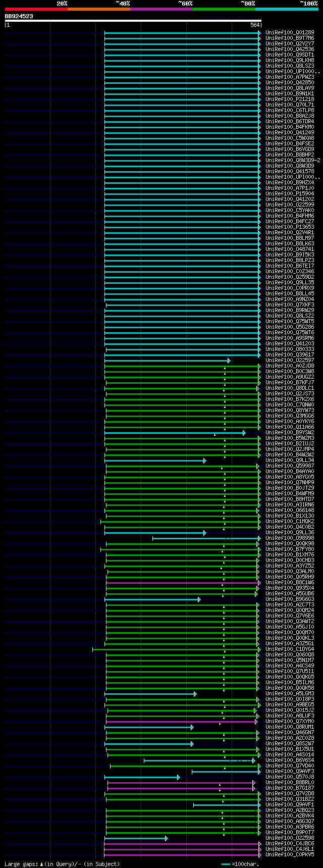Open hit UniRef100_Q2V2Y7
Screen dimensions: 323x868
point(290,44)
